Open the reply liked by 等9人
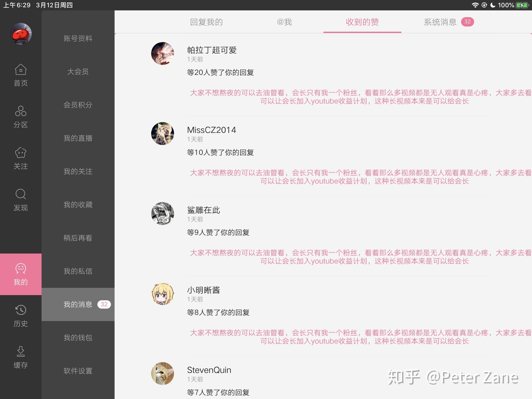Screen dimensions: 532x399 click(x=361, y=257)
